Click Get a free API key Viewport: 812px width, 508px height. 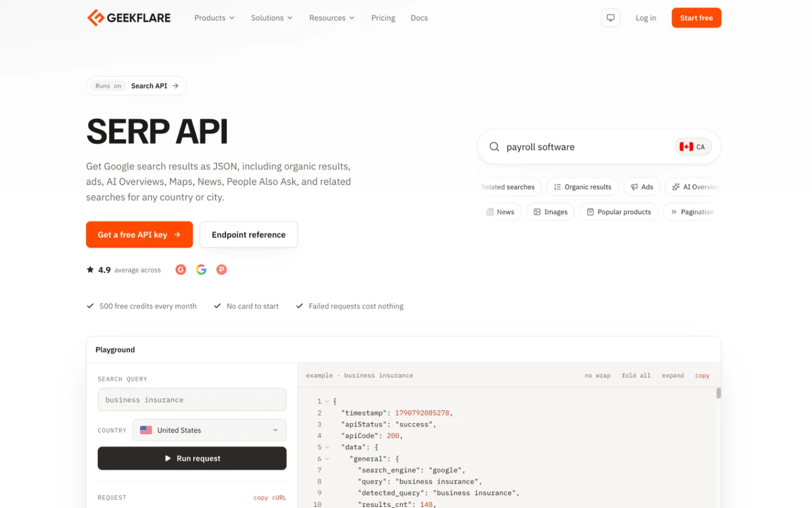click(139, 235)
